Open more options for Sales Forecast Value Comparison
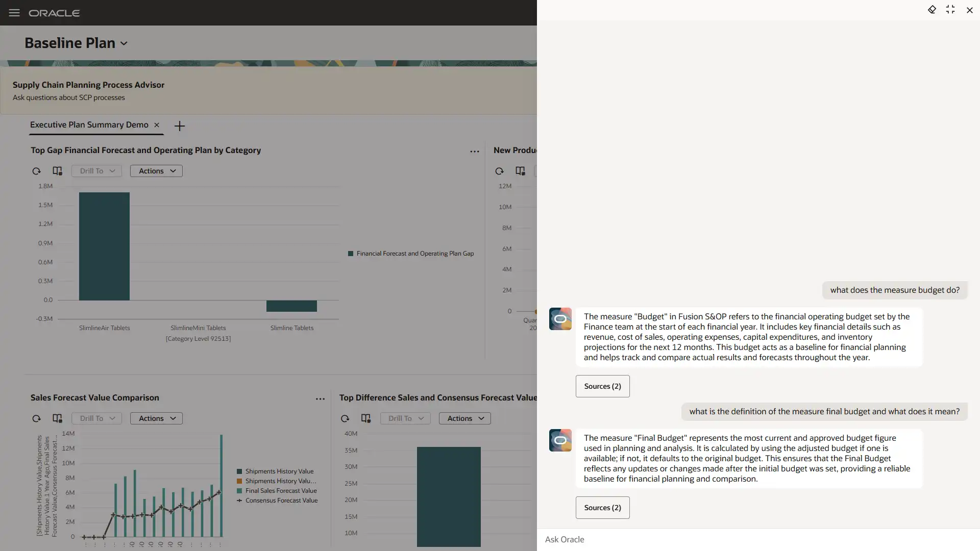The height and width of the screenshot is (551, 980). pos(320,398)
